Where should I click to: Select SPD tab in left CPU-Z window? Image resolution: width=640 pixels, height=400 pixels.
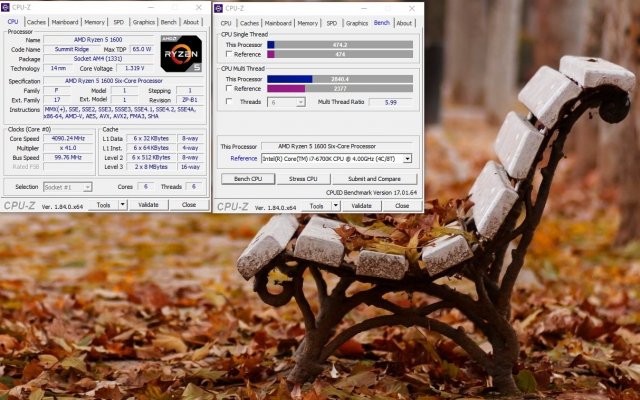coord(118,22)
